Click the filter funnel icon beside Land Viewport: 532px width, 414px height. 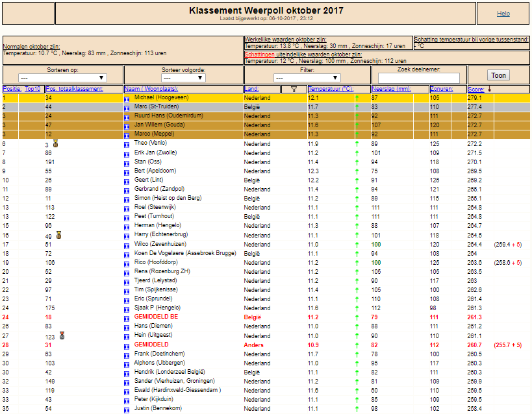coord(294,89)
